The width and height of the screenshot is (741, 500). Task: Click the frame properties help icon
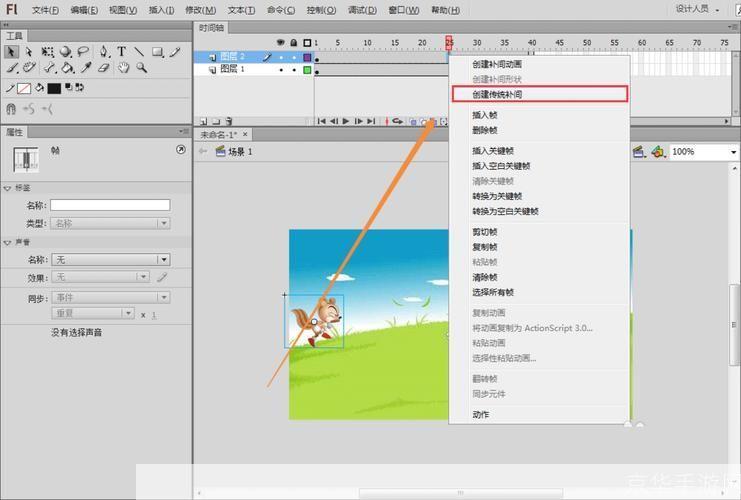[x=181, y=149]
